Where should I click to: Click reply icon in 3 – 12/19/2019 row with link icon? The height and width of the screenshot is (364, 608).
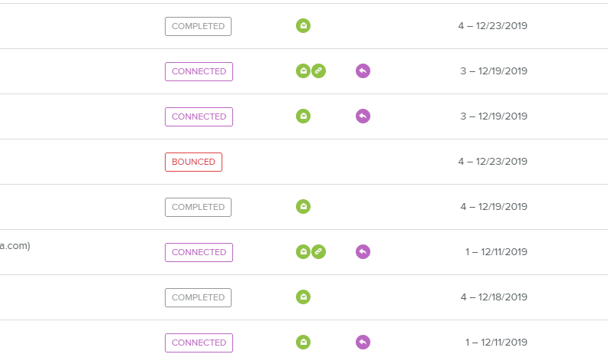(363, 71)
